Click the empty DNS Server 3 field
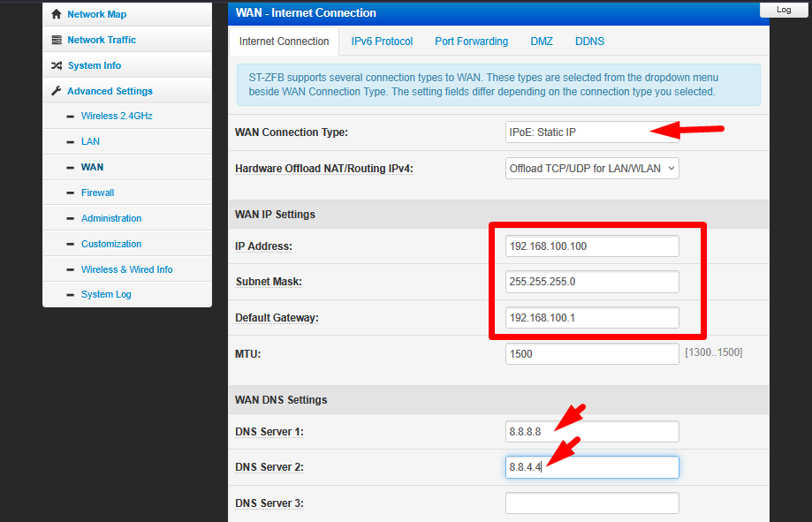Viewport: 812px width, 522px height. point(592,503)
